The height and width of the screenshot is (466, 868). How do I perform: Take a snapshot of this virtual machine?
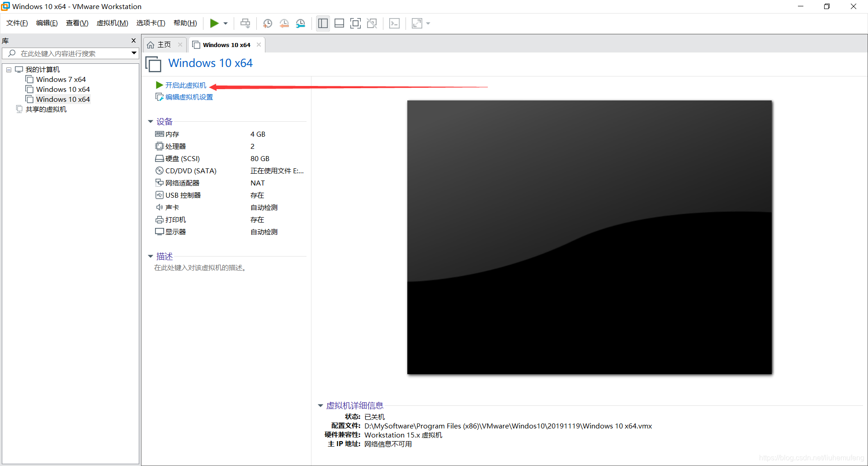point(268,23)
